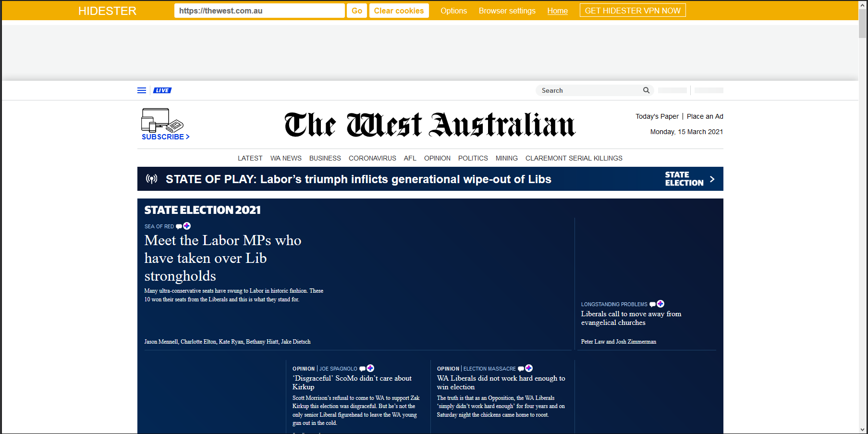Select the WA NEWS nav item
868x434 pixels.
tap(286, 158)
